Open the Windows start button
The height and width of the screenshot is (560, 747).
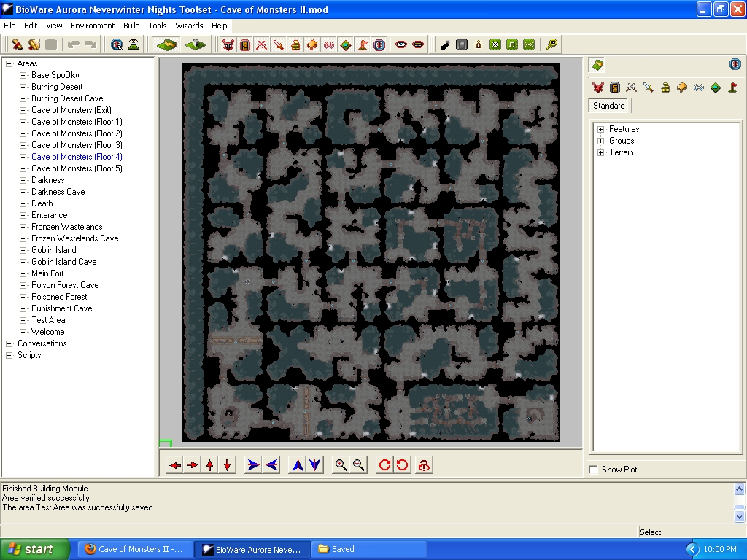point(34,549)
